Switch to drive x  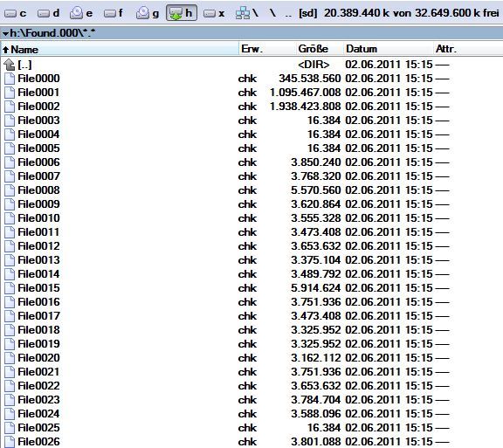pyautogui.click(x=214, y=13)
